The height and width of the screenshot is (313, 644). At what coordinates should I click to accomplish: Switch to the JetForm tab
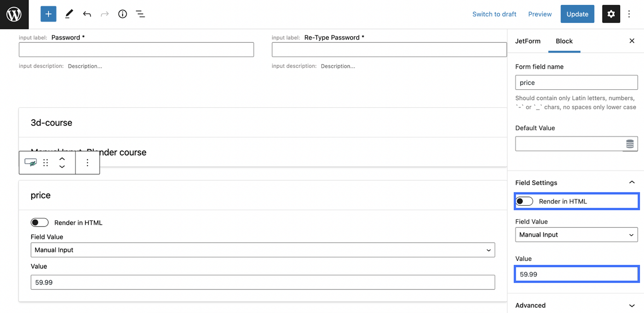pyautogui.click(x=528, y=41)
